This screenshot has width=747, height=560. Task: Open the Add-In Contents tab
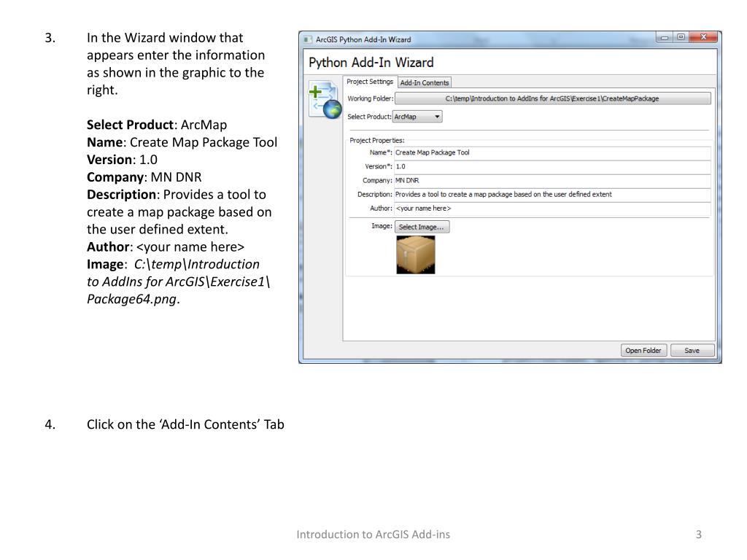click(425, 82)
